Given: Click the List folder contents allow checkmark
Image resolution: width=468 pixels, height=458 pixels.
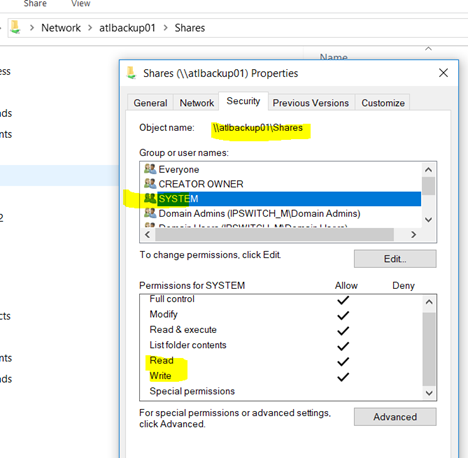Looking at the screenshot, I should [343, 346].
